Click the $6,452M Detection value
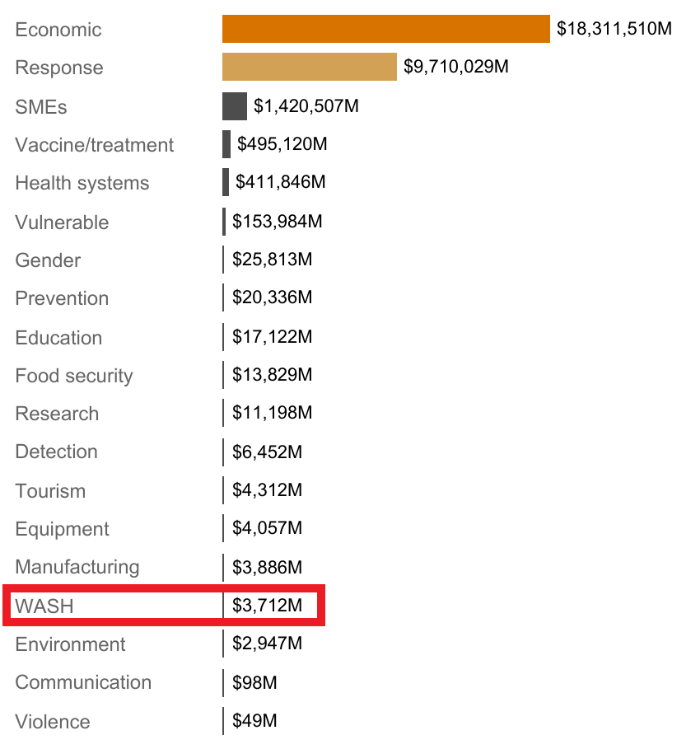The image size is (686, 749). click(x=267, y=452)
